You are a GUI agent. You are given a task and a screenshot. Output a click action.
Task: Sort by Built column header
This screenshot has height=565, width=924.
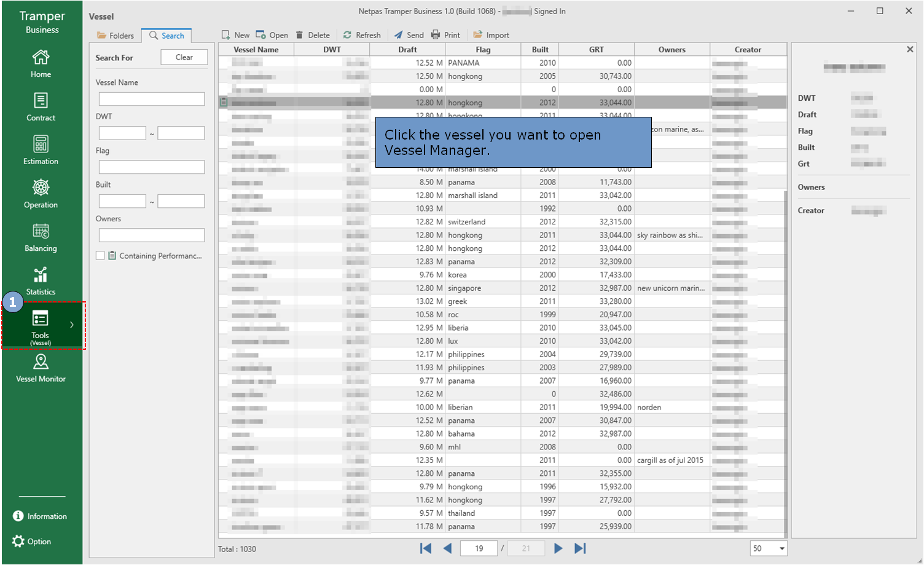coord(540,50)
